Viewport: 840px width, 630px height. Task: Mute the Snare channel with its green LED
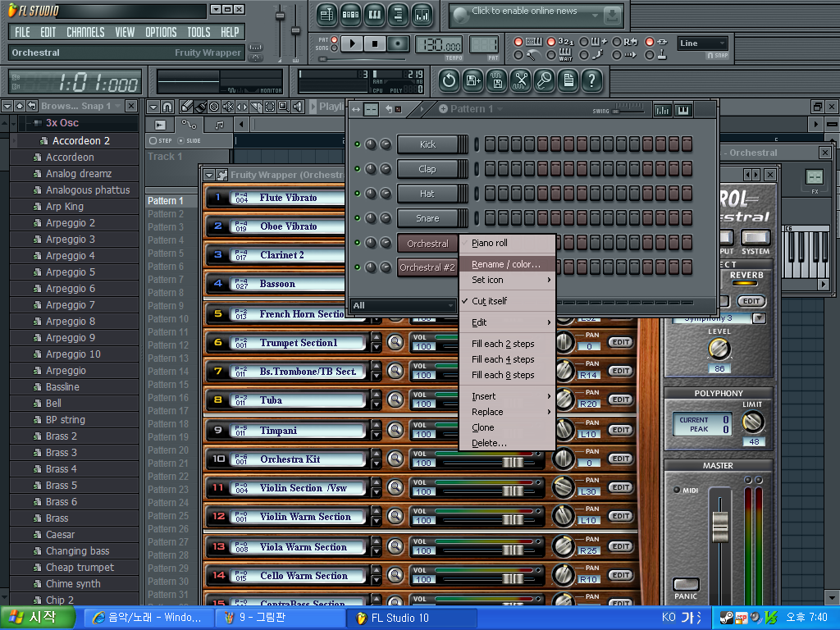pyautogui.click(x=358, y=218)
